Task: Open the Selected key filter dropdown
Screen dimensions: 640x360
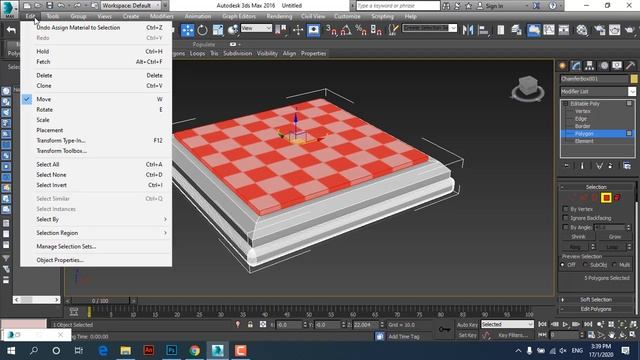Action: coord(507,324)
